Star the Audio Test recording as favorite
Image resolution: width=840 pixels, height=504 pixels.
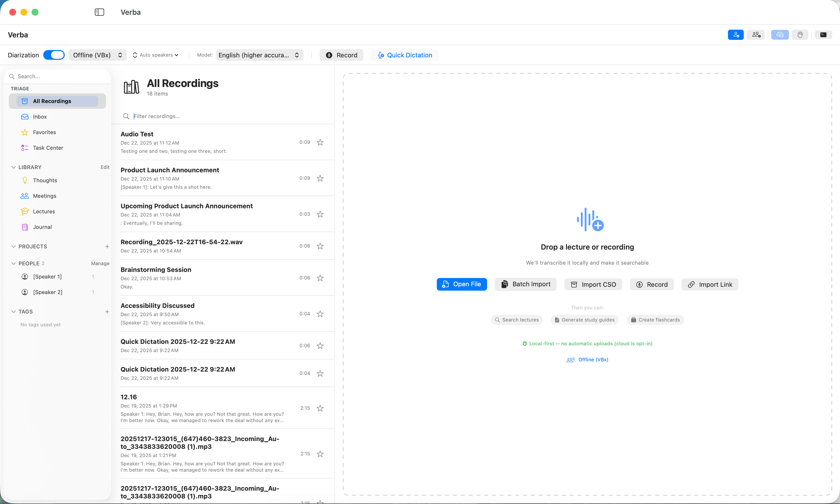[320, 142]
